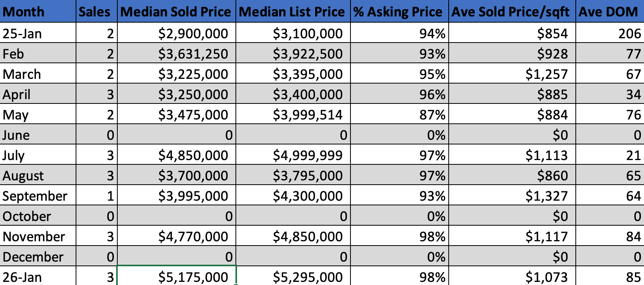Click the October month cell
This screenshot has height=285, width=644.
(38, 216)
